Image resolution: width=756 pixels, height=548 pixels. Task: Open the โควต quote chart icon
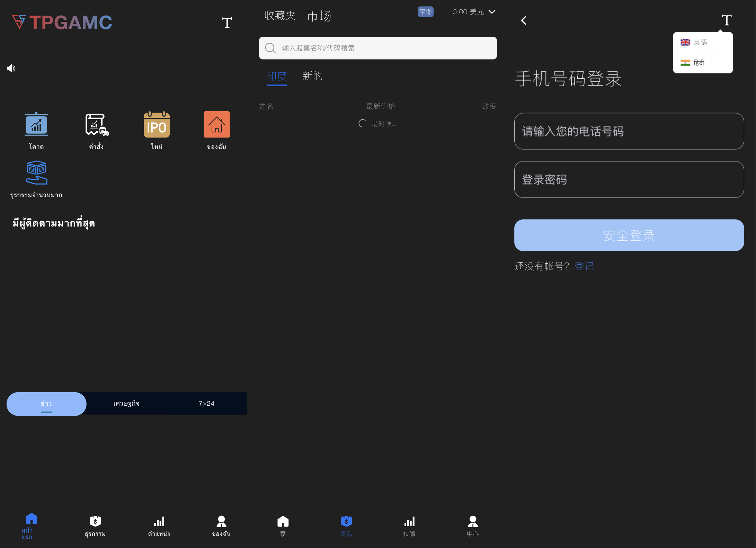click(x=36, y=125)
